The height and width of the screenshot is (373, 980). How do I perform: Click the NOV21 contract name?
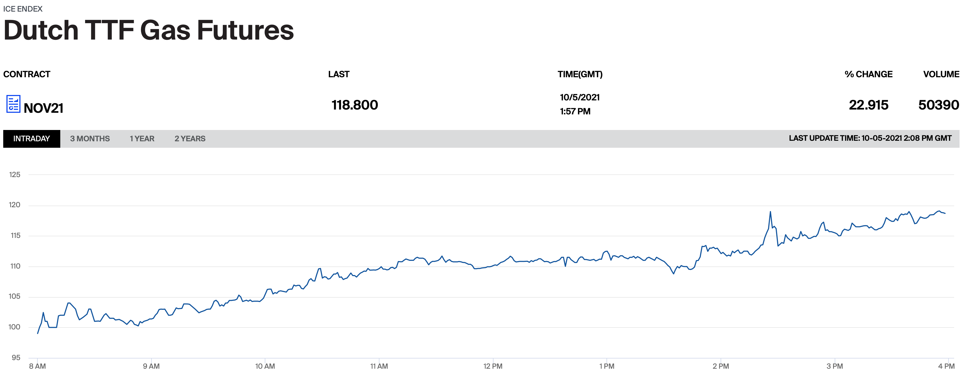[43, 108]
